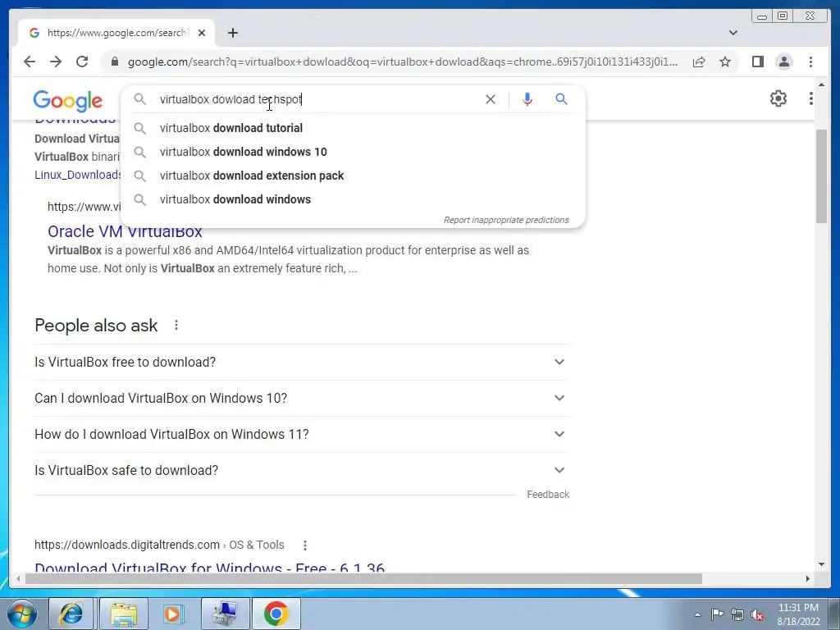Open Windows Start menu
Screen dimensions: 840x630
(x=22, y=614)
